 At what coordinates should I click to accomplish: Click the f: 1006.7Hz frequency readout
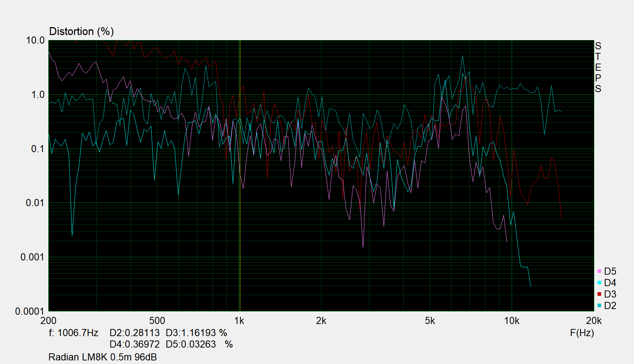point(73,333)
